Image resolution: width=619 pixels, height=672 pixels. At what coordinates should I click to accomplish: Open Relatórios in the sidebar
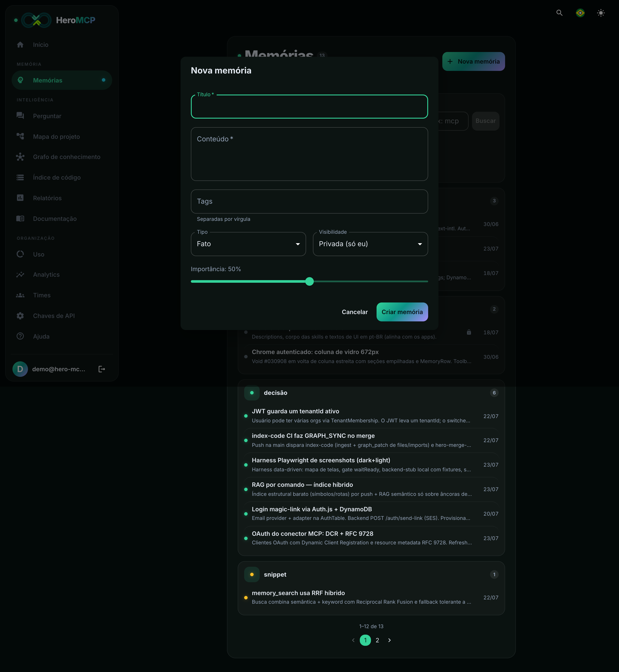point(62,198)
